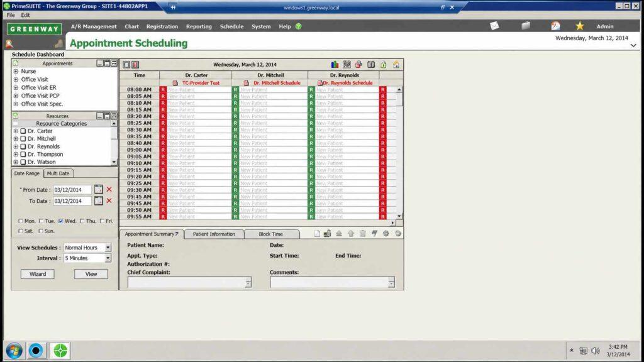644x362 pixels.
Task: Check the Dr. Thompson resource checkbox
Action: pyautogui.click(x=23, y=155)
